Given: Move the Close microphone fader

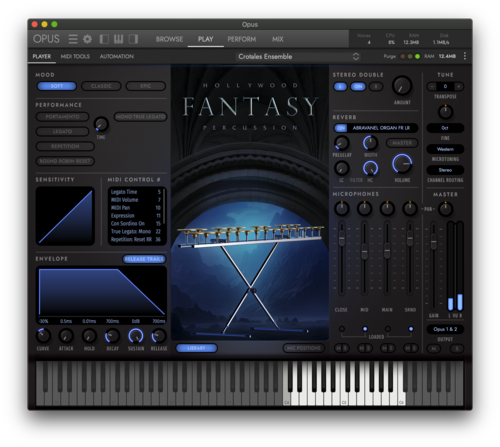Looking at the screenshot, I should click(342, 238).
